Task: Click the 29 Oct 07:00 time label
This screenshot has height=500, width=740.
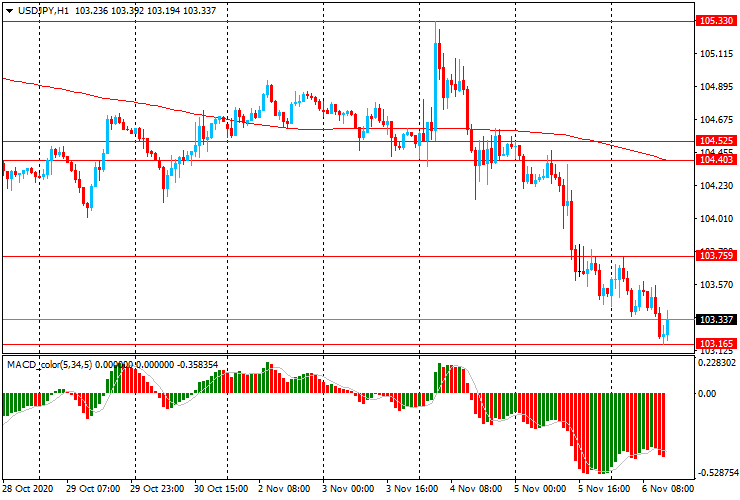Action: (x=93, y=489)
